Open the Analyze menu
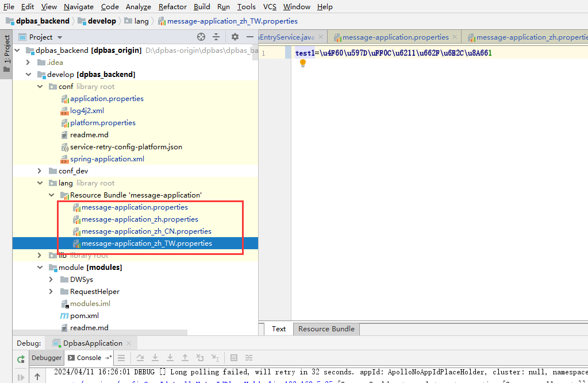Image resolution: width=588 pixels, height=383 pixels. [x=139, y=7]
